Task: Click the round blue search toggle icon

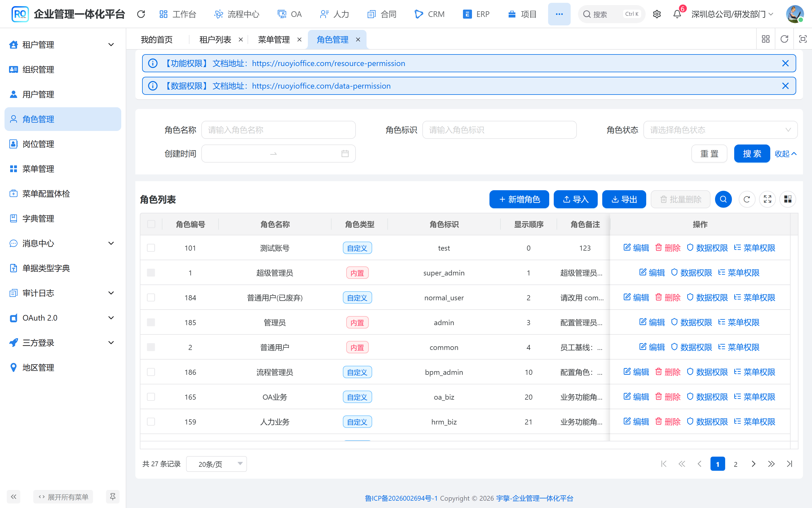Action: pos(723,199)
